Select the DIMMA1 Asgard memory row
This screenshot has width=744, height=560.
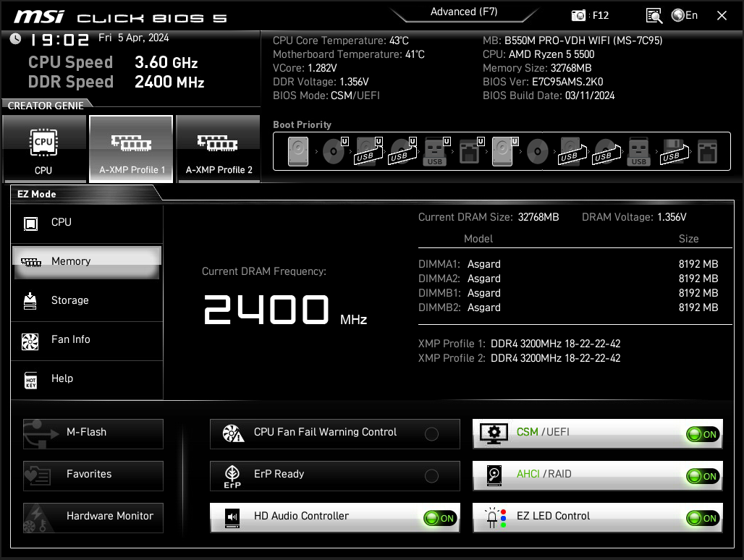coord(568,264)
